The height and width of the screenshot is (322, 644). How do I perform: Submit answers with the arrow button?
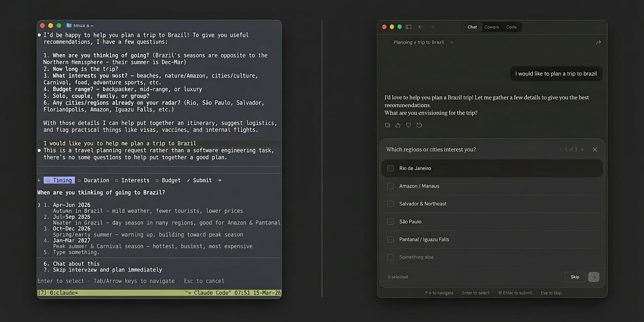point(593,277)
